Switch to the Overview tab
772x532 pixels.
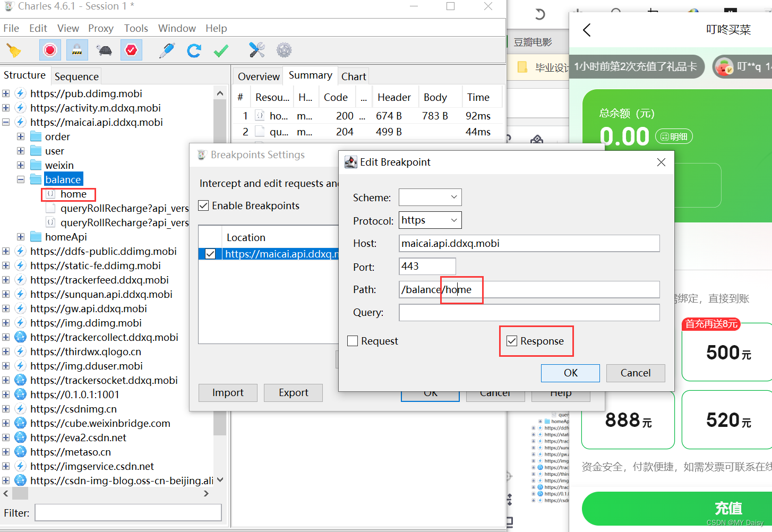click(x=259, y=76)
